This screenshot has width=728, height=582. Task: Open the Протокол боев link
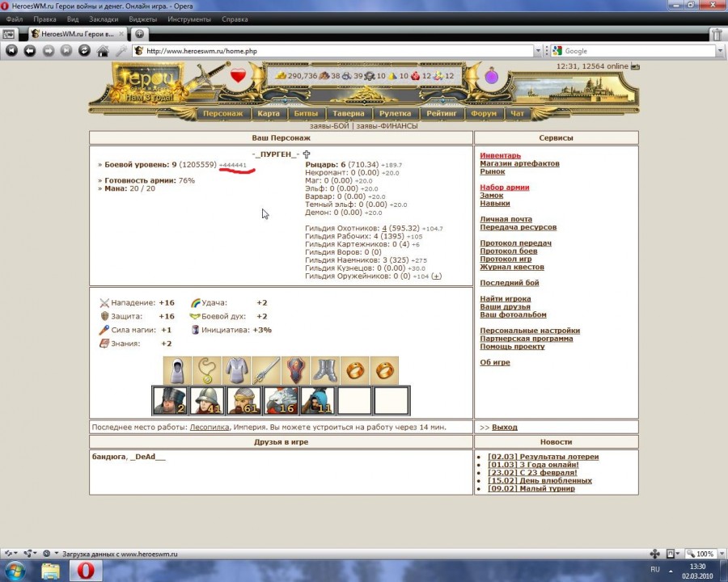[509, 251]
